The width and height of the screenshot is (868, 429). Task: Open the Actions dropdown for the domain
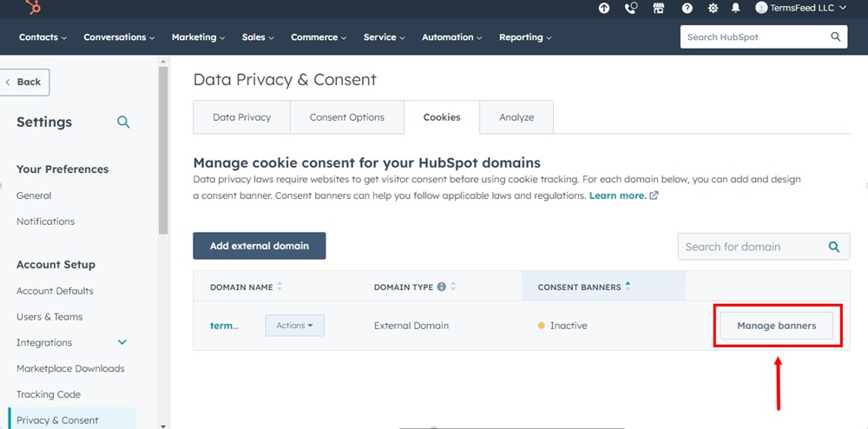tap(294, 326)
